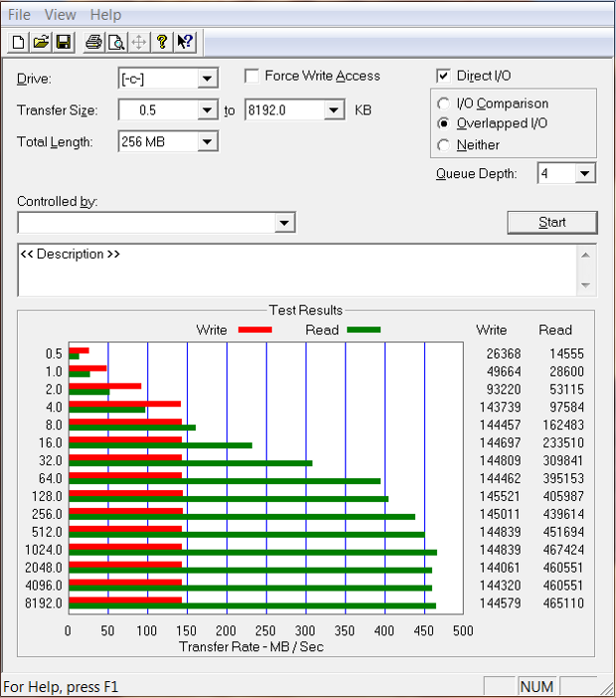Select the I/O Comparison radio button
The image size is (616, 698).
click(444, 103)
